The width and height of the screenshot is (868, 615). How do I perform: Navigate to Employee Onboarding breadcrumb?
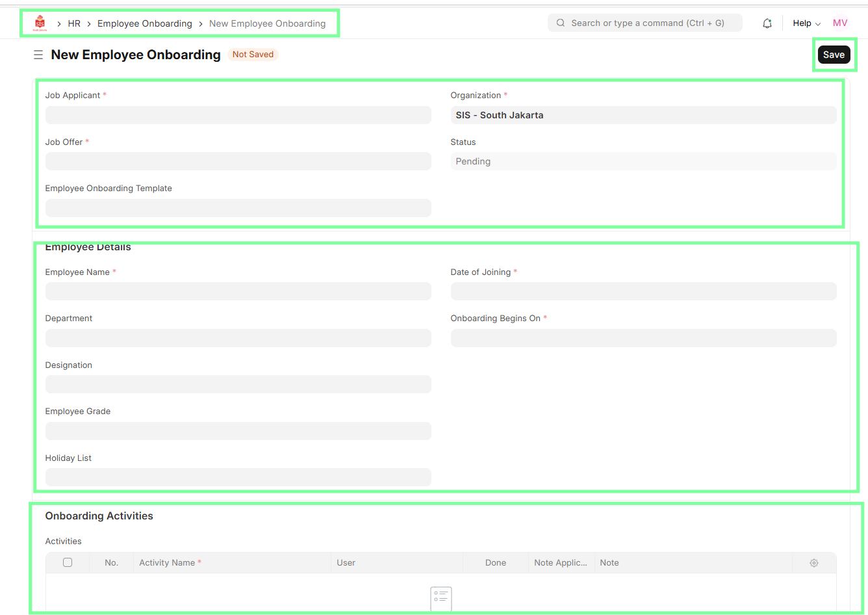tap(144, 23)
